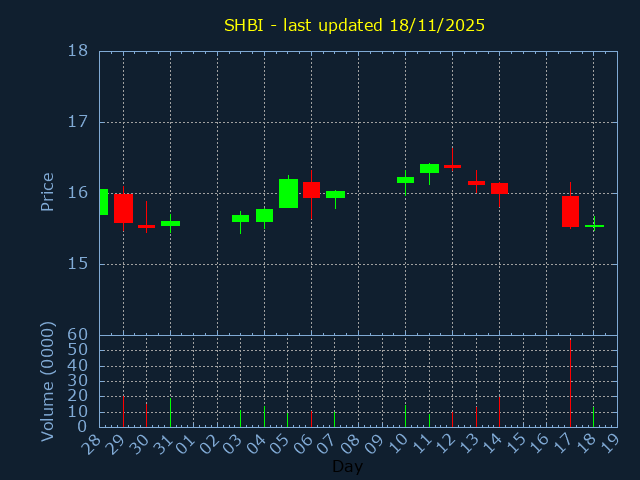This screenshot has height=480, width=640.
Task: Click the Day x-axis label
Action: tap(347, 466)
